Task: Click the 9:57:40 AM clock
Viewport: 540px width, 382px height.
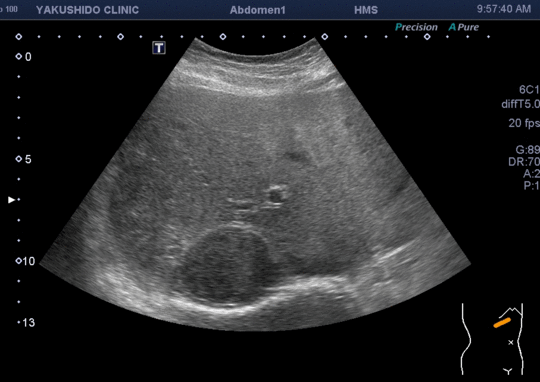Action: coord(504,9)
